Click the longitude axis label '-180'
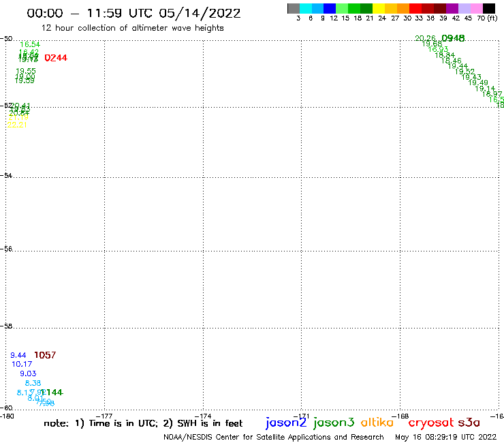 7,416
